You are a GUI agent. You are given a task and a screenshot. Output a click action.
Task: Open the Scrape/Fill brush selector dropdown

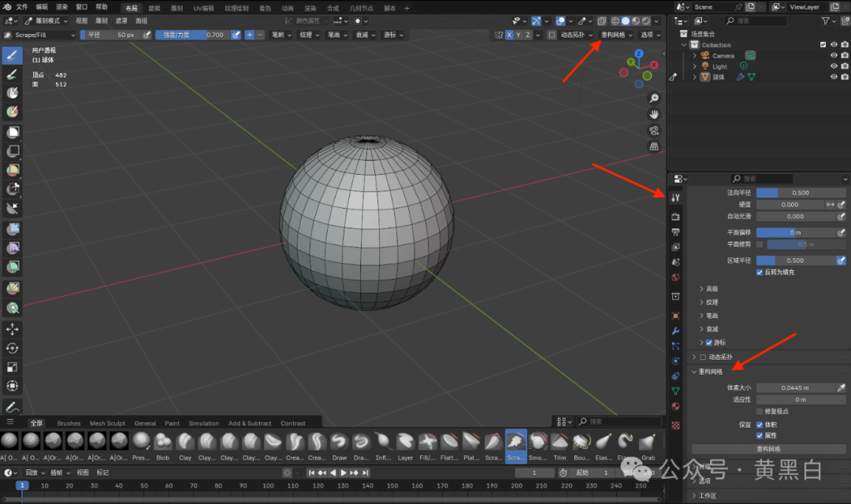pyautogui.click(x=40, y=35)
